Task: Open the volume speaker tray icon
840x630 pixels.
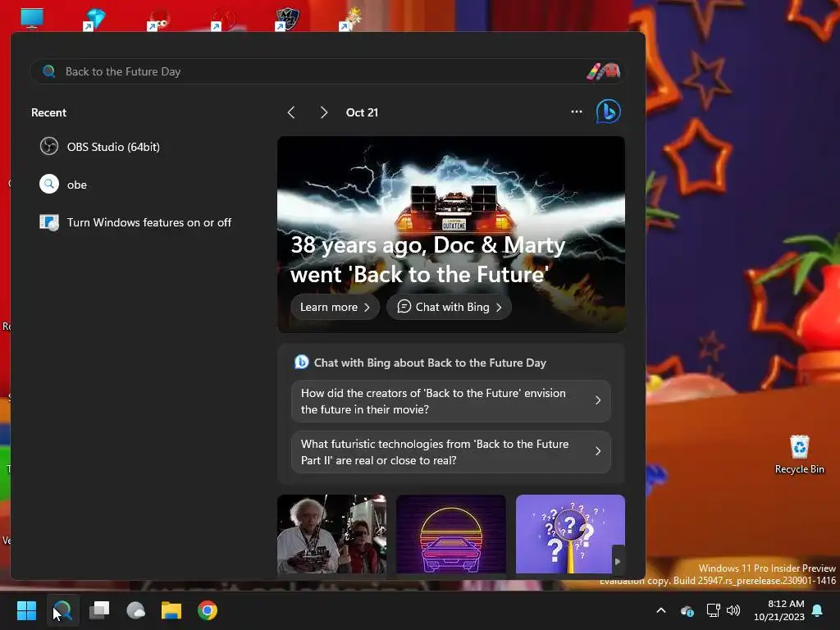Action: click(733, 610)
